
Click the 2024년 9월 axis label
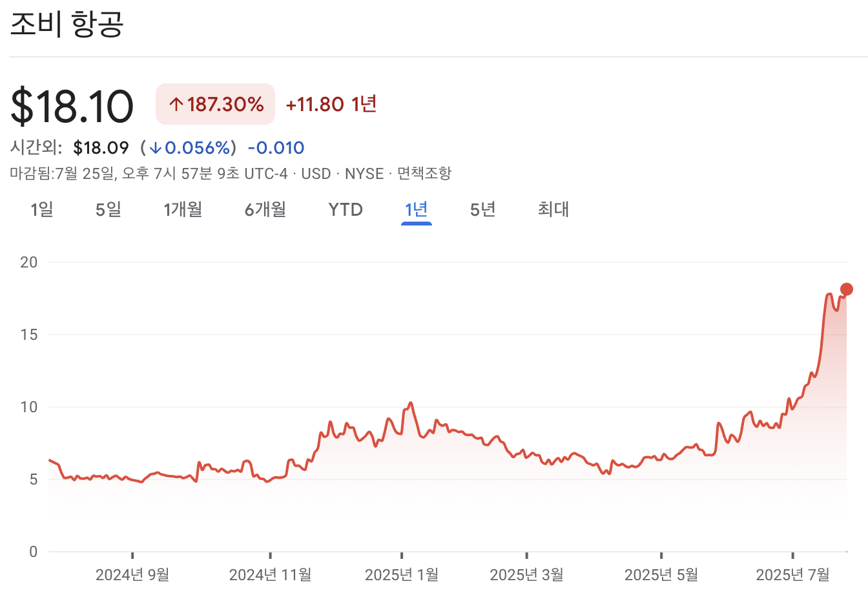tap(134, 573)
